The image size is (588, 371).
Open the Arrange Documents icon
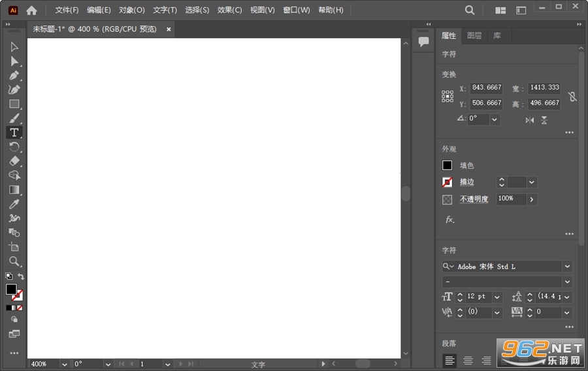pos(500,10)
